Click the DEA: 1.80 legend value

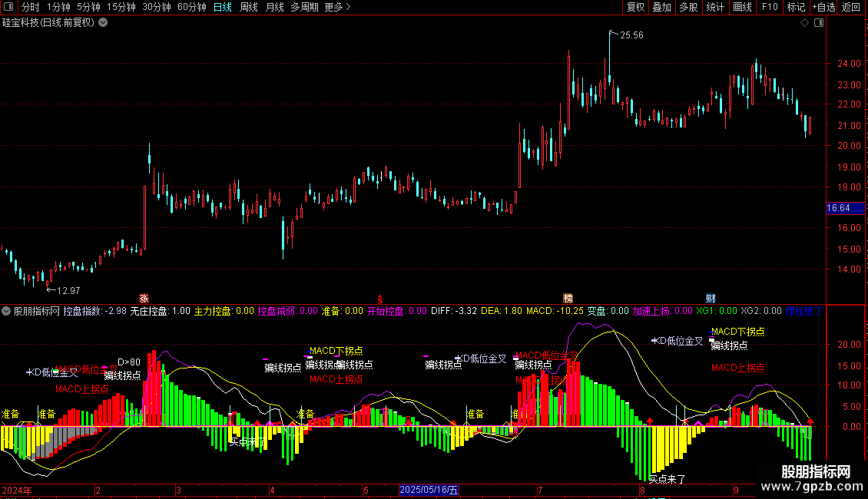[502, 311]
